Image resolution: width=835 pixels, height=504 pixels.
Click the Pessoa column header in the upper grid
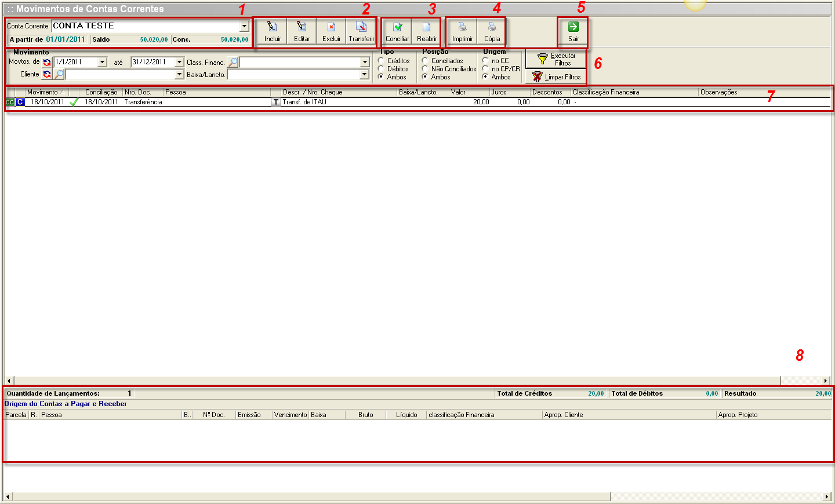point(217,92)
